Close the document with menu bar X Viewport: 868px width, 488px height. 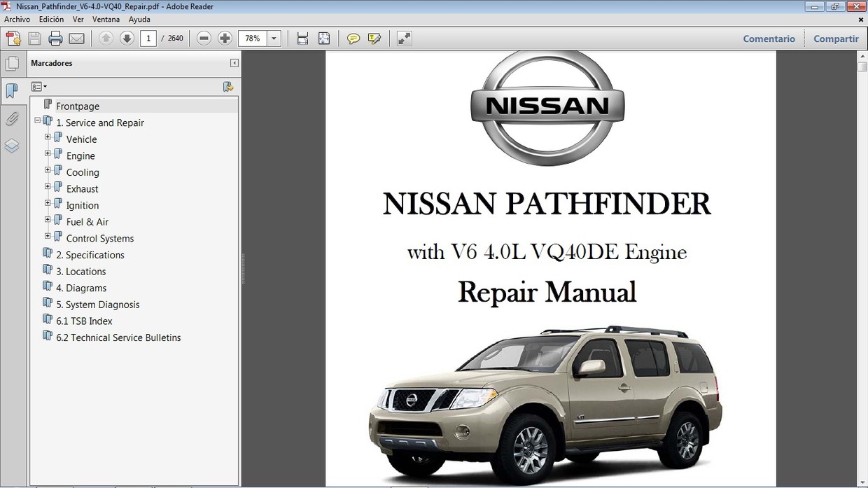pos(861,20)
